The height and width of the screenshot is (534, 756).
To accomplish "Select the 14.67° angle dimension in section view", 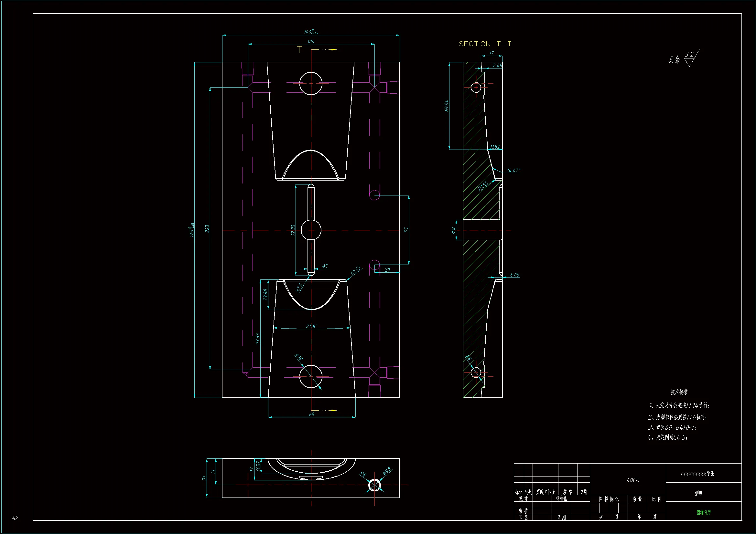I will point(513,171).
